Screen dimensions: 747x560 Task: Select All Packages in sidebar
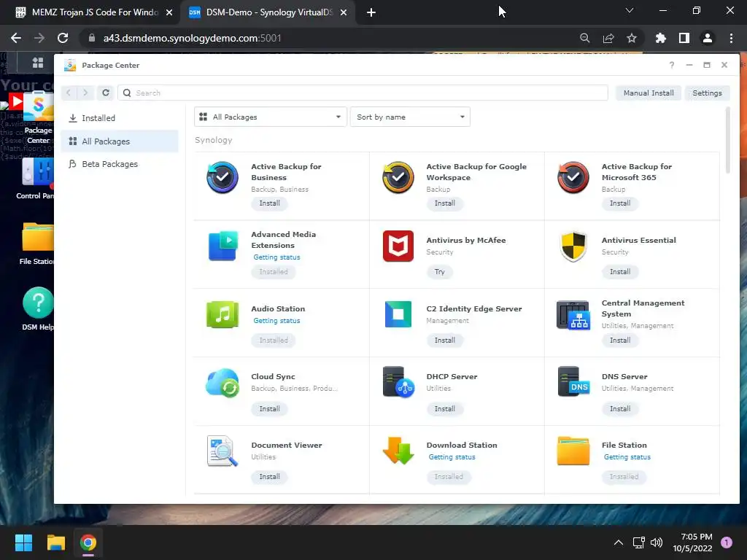(120, 141)
